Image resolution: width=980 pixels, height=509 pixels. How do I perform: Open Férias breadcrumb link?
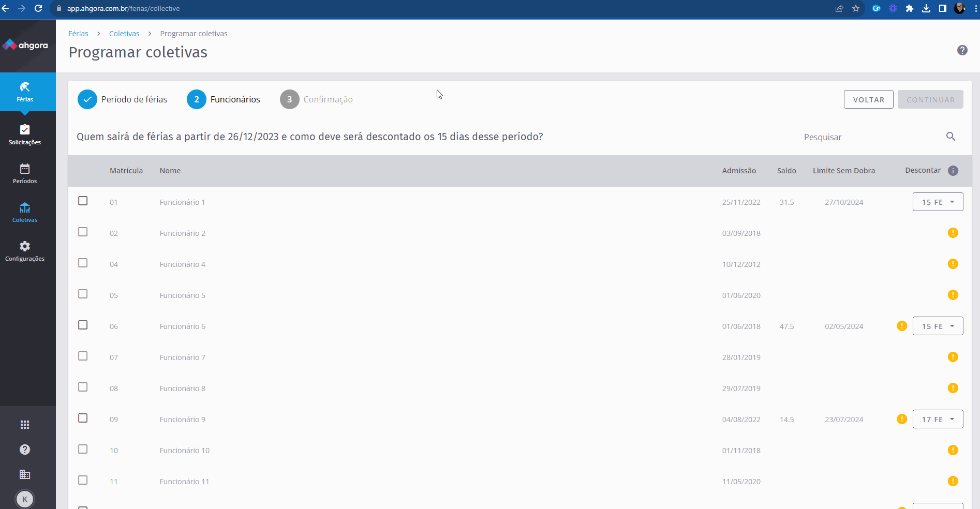pyautogui.click(x=78, y=34)
